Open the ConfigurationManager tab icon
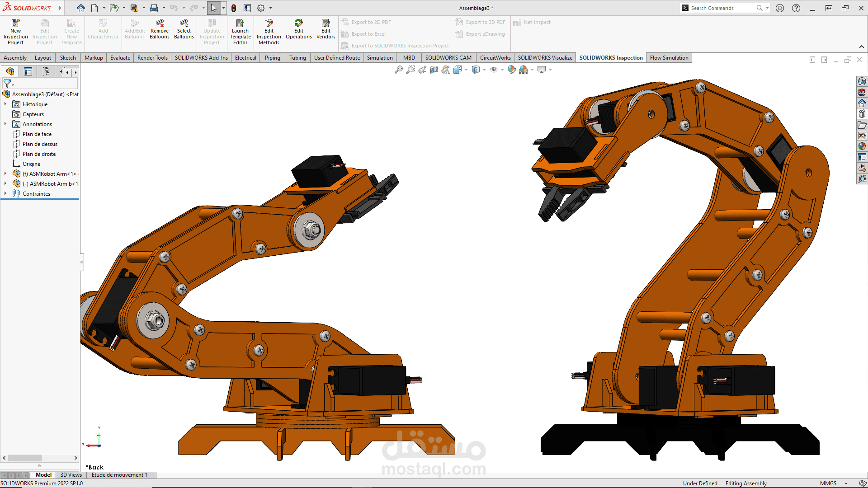Screen dimensions: 868x488 point(46,71)
